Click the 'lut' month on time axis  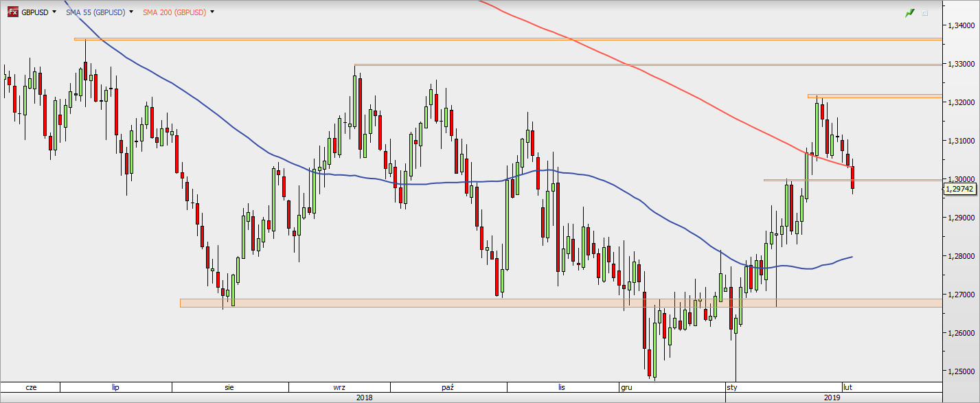(847, 387)
